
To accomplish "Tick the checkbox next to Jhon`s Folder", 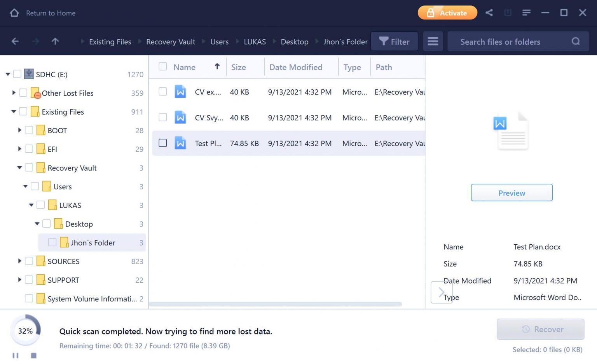I will pyautogui.click(x=52, y=242).
